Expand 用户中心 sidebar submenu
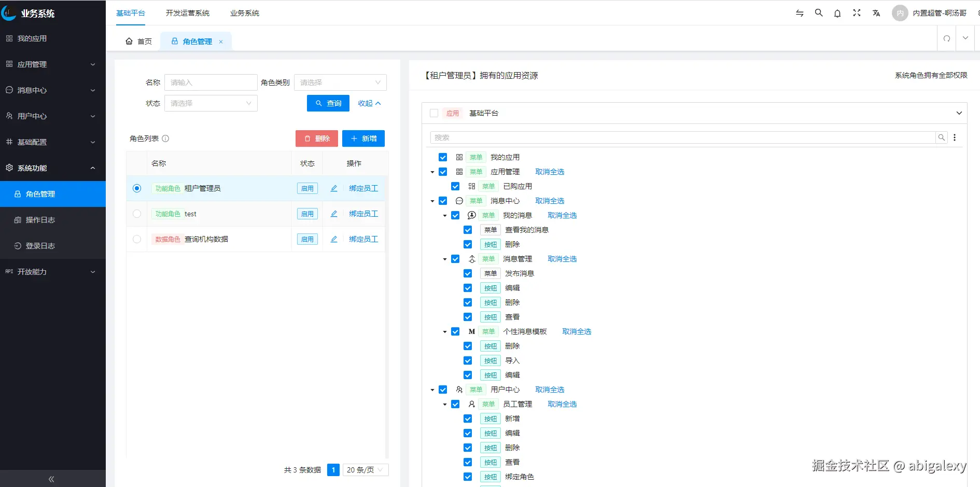The height and width of the screenshot is (487, 980). coord(53,116)
